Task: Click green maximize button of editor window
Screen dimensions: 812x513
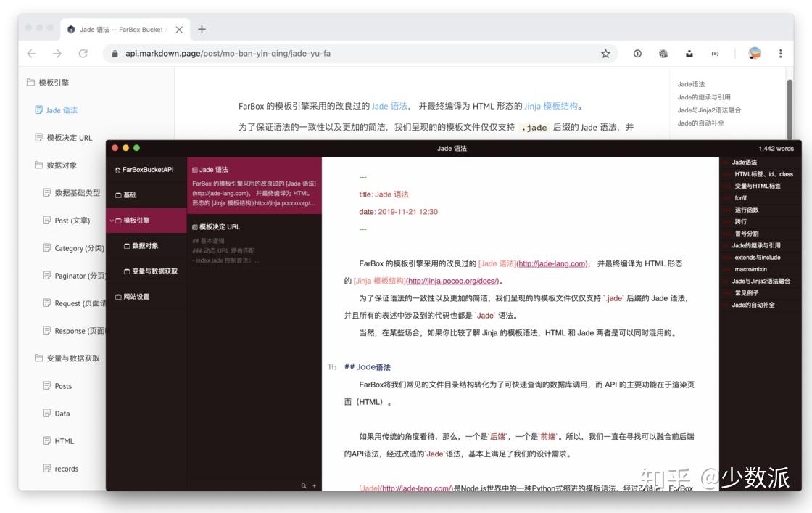Action: (137, 148)
